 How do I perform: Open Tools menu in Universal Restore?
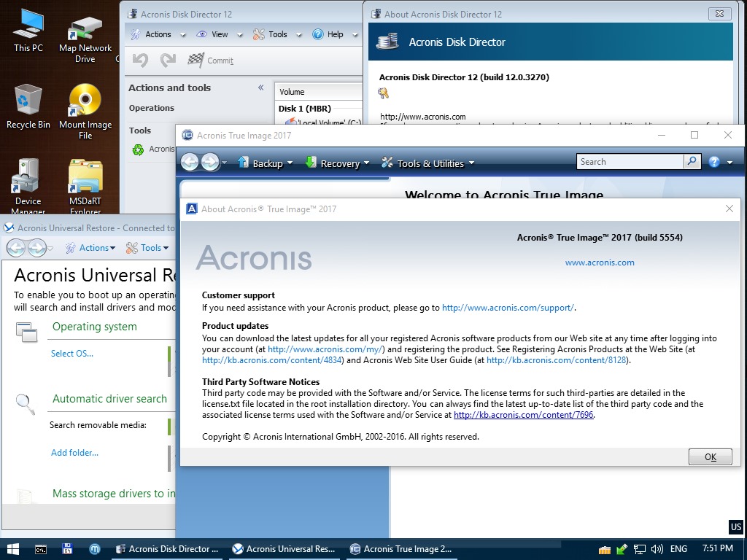(x=147, y=248)
